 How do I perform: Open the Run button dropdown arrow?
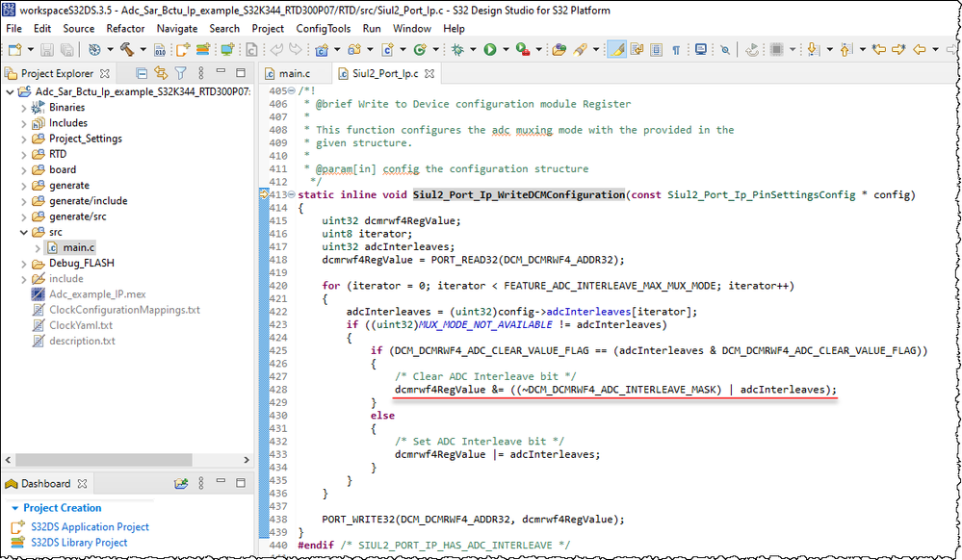506,49
